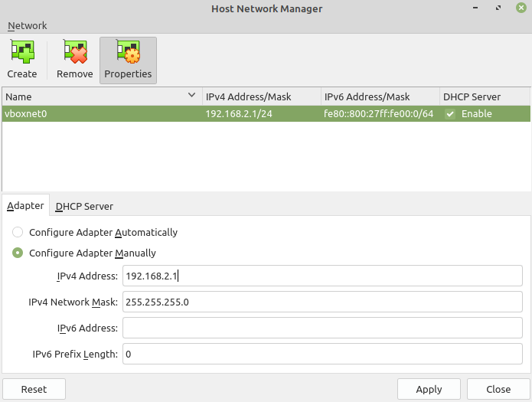This screenshot has width=532, height=402.
Task: Minimize the Host Network Manager window
Action: [477, 8]
